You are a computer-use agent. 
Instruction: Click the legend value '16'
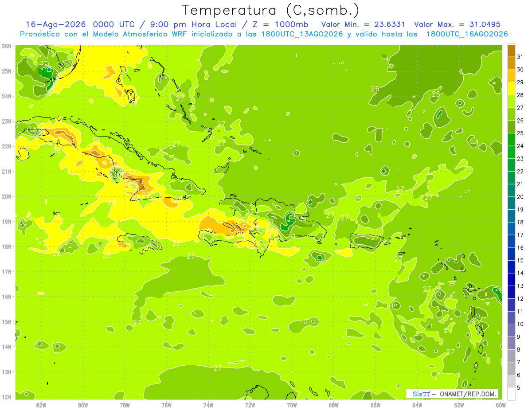(520, 248)
